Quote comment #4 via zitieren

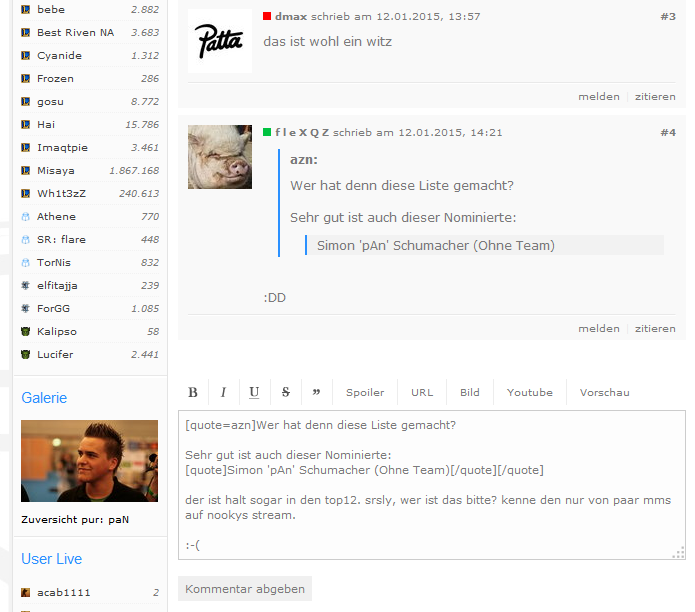pos(655,329)
